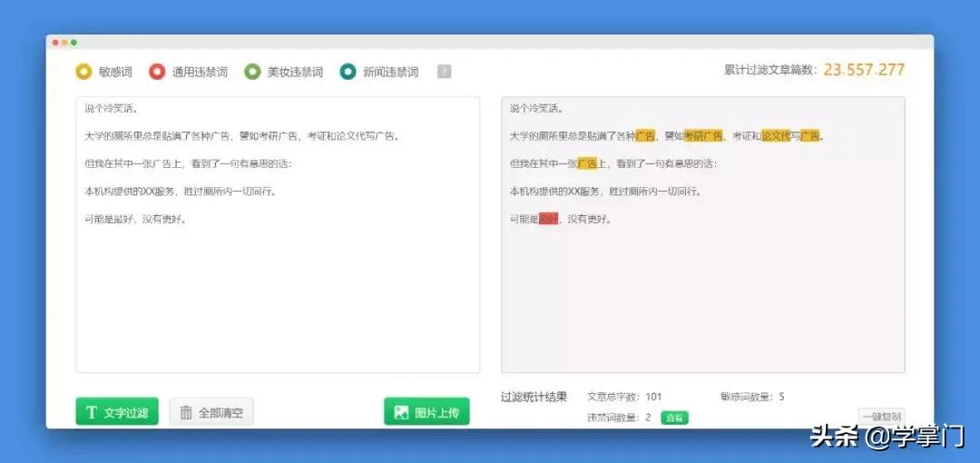Click red highlighted 最好 in result panel
The height and width of the screenshot is (463, 980).
tap(548, 219)
